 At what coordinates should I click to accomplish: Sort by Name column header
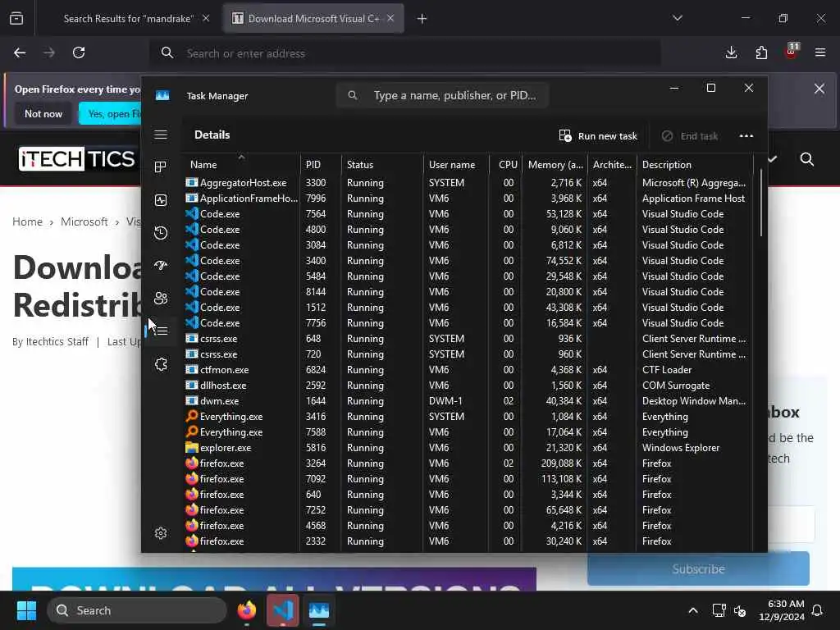tap(242, 164)
